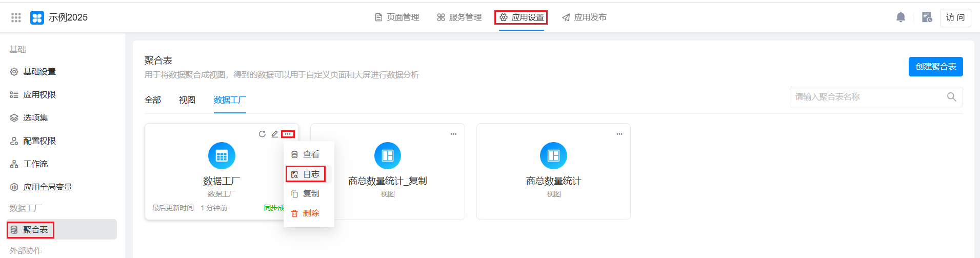This screenshot has width=980, height=258.
Task: Choose 删除 in the dropdown menu
Action: click(306, 213)
